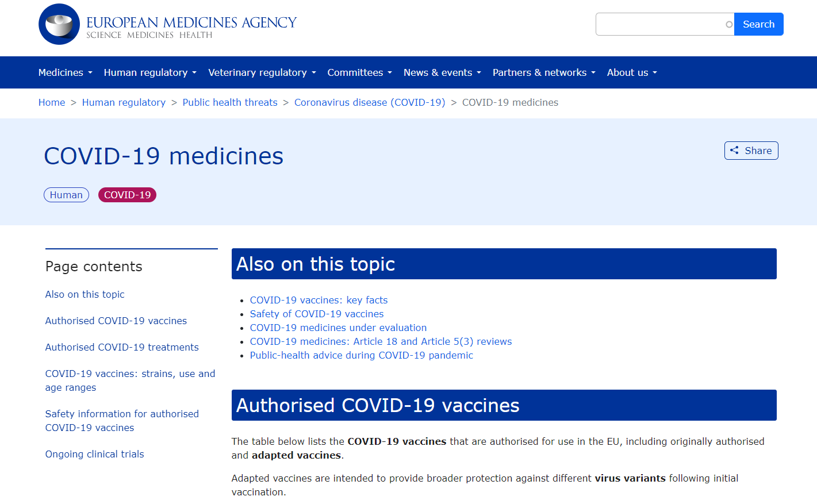Open the Veterinary regulatory menu
The image size is (817, 504).
pos(262,72)
